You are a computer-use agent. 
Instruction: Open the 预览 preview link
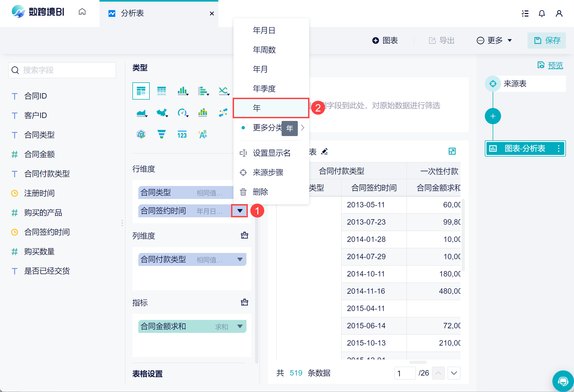[555, 65]
